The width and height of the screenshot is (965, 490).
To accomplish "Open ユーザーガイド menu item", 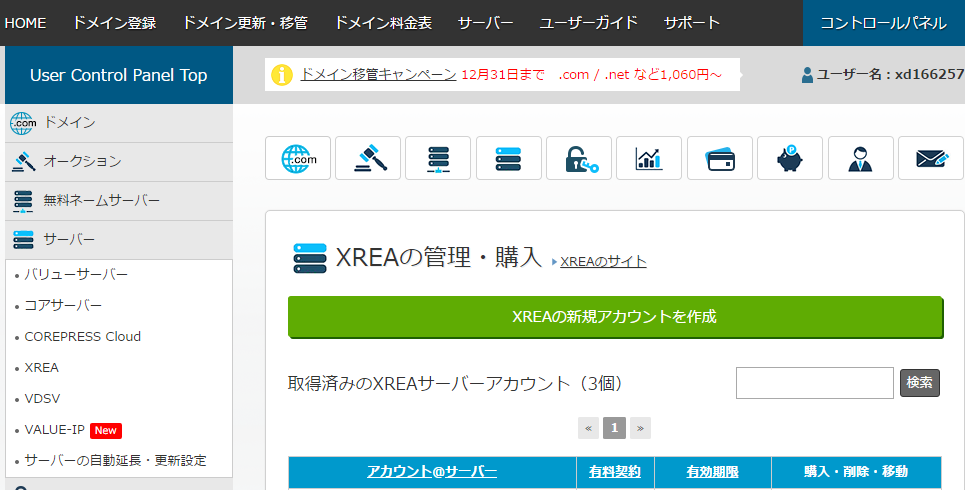I will [588, 23].
